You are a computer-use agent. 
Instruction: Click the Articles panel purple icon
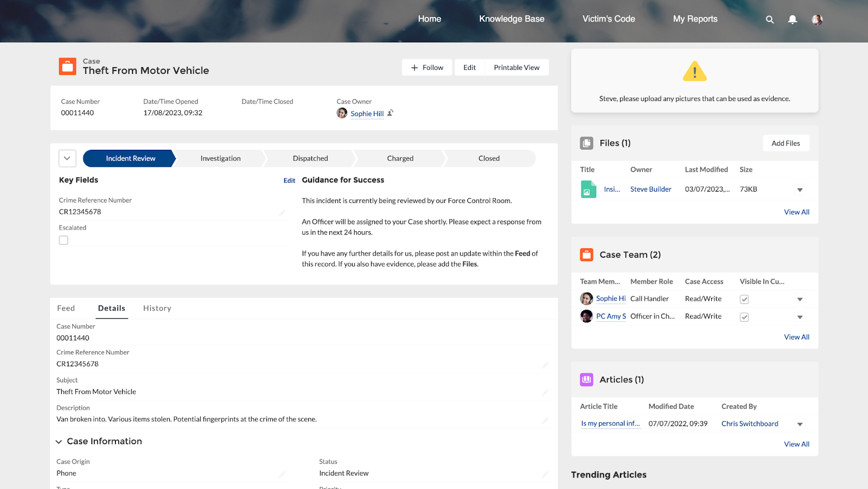tap(586, 379)
